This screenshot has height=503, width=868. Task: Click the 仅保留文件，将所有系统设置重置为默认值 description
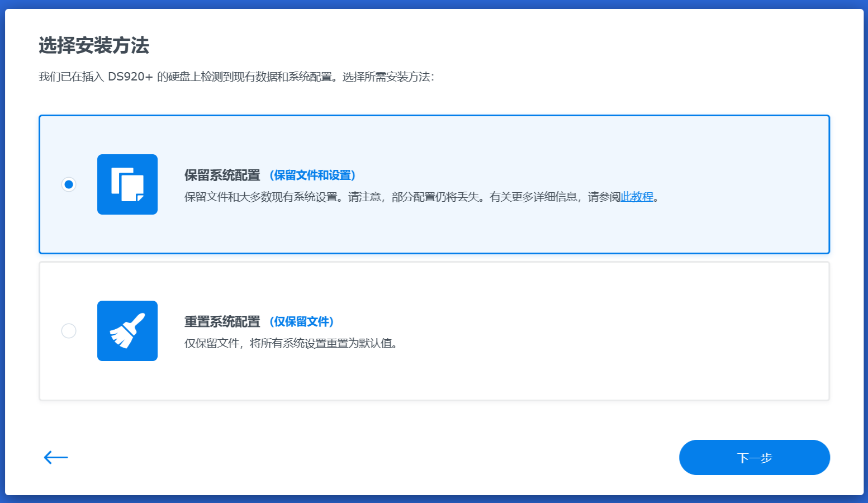coord(292,343)
